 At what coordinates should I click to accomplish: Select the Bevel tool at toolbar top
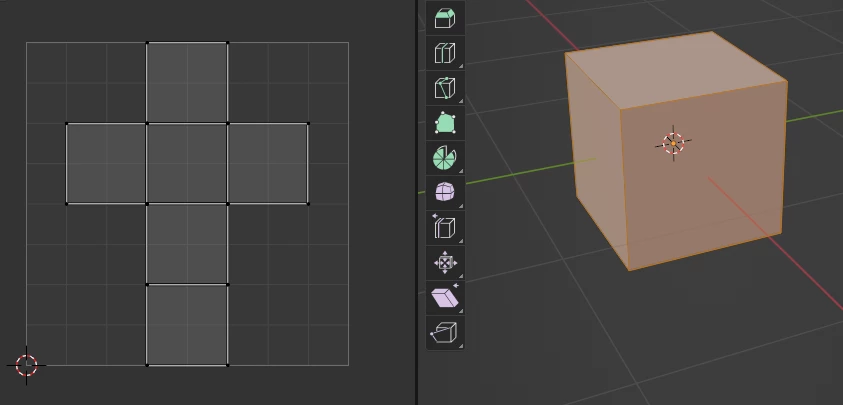[445, 18]
